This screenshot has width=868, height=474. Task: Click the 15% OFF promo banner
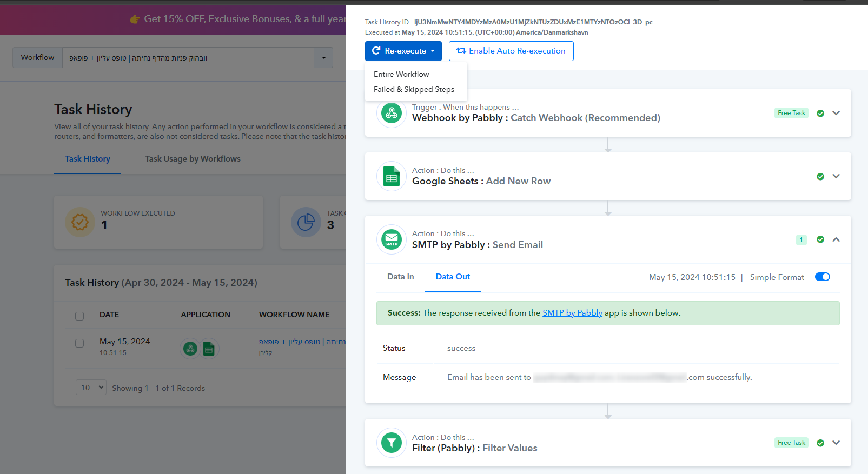(x=173, y=19)
